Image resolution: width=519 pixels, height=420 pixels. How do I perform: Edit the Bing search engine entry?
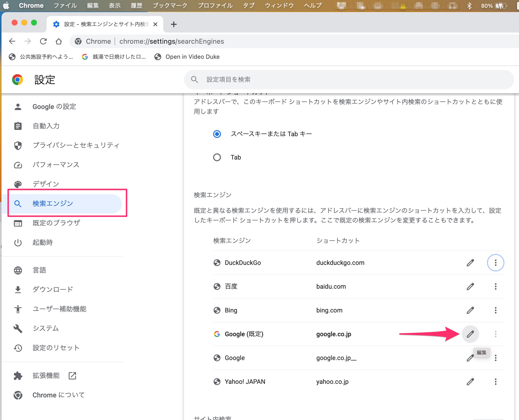(470, 310)
